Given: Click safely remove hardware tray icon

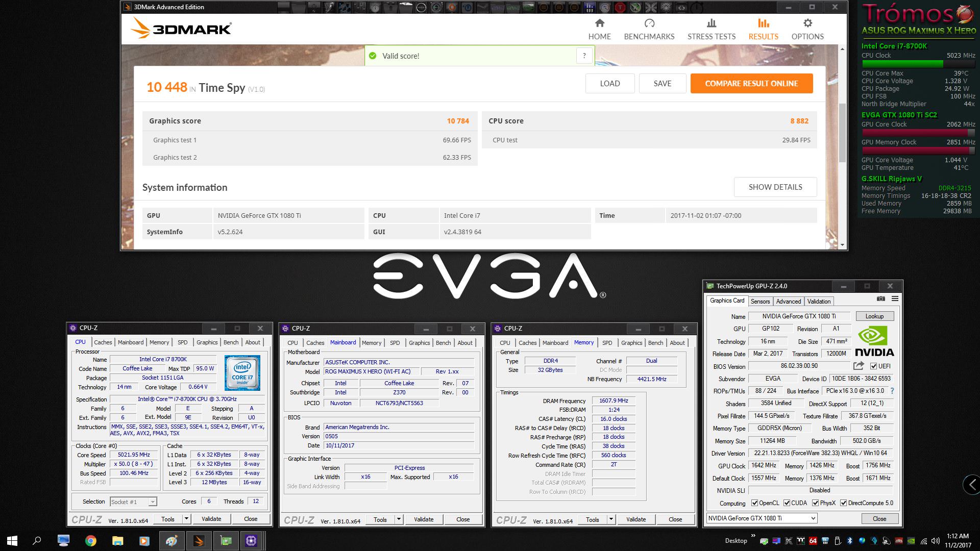Looking at the screenshot, I should click(x=838, y=541).
